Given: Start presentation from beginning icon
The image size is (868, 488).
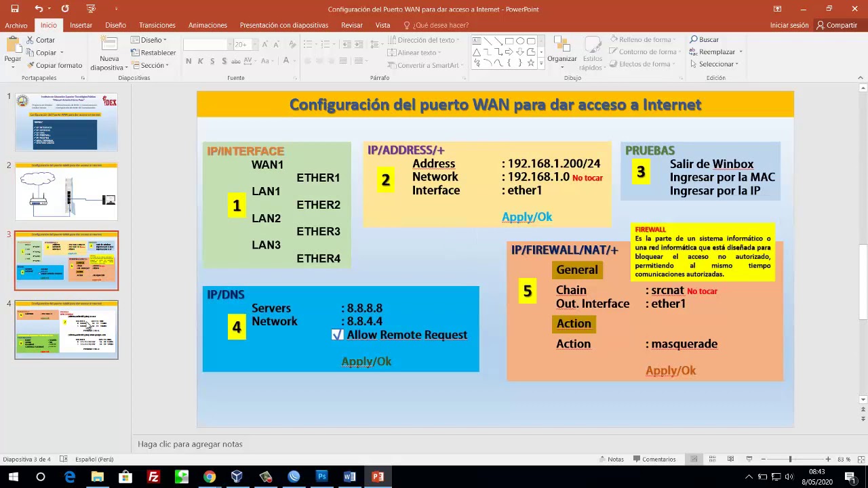Looking at the screenshot, I should (91, 9).
